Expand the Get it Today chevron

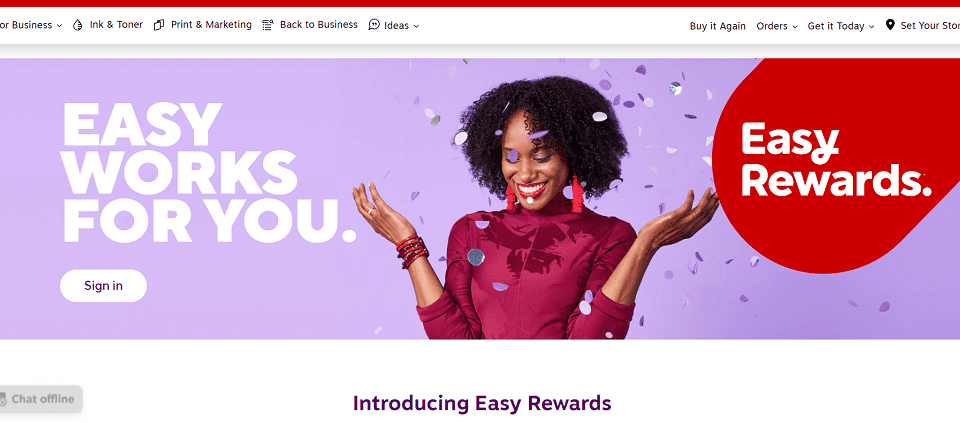[871, 27]
